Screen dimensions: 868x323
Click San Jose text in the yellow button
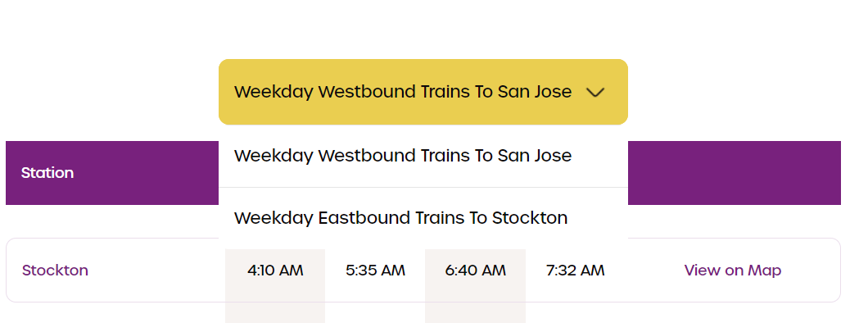[535, 92]
